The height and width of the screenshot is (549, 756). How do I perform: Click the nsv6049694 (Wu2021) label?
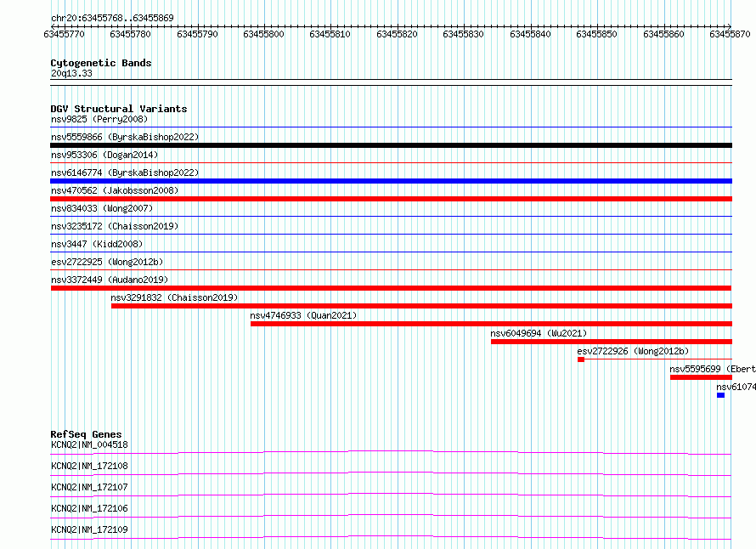click(x=539, y=333)
